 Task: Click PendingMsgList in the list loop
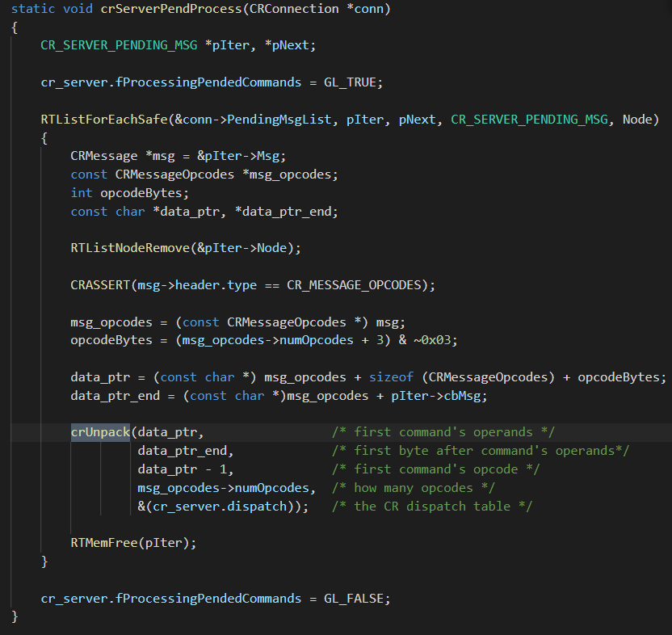pos(279,120)
